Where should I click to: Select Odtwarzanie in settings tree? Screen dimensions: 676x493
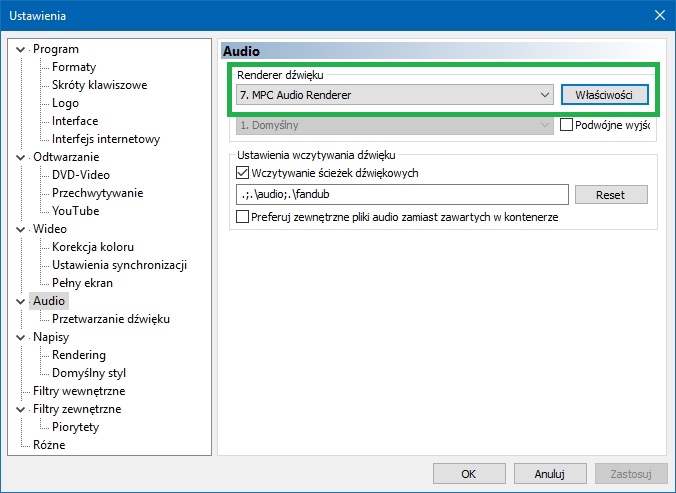click(66, 157)
